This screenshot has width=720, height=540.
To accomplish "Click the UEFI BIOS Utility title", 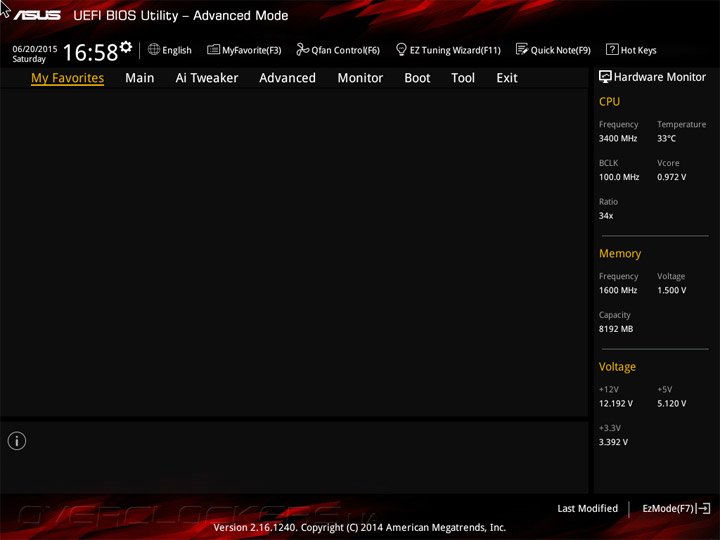I will coord(180,16).
